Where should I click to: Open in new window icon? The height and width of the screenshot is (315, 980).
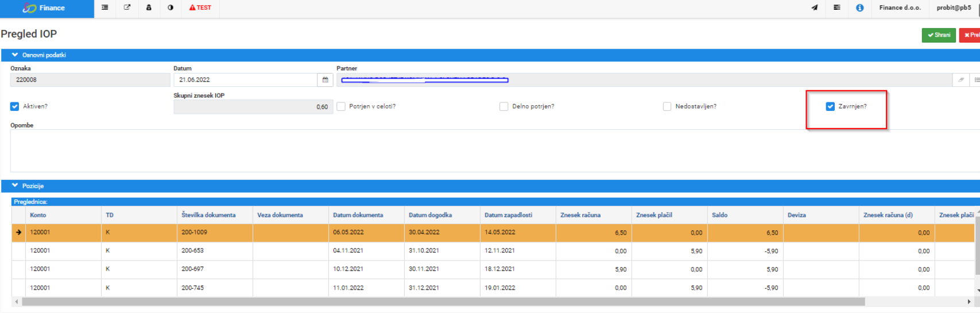127,7
